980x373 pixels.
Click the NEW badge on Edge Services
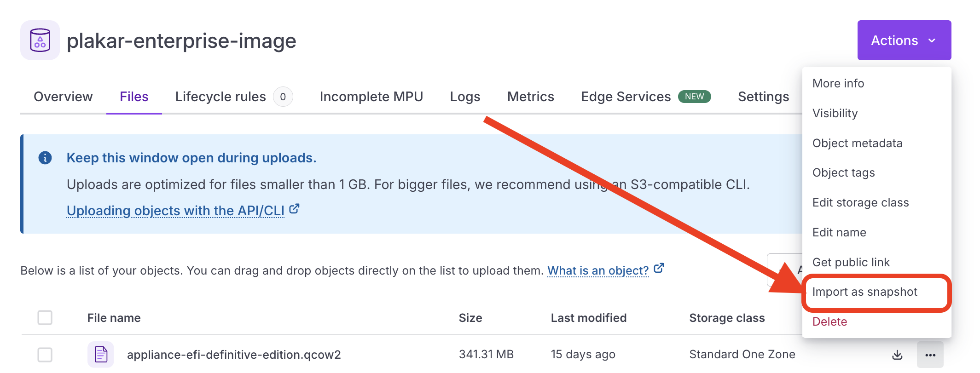point(694,97)
